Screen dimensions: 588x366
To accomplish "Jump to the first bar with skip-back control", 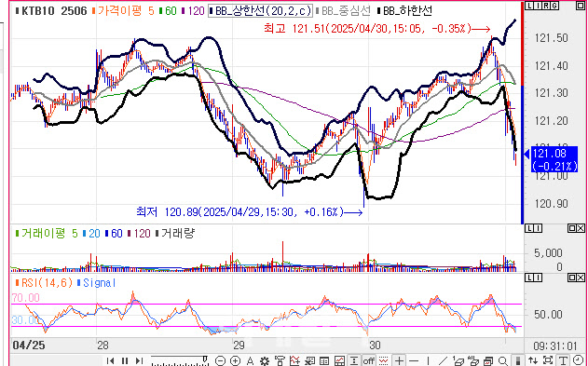I will pos(110,360).
